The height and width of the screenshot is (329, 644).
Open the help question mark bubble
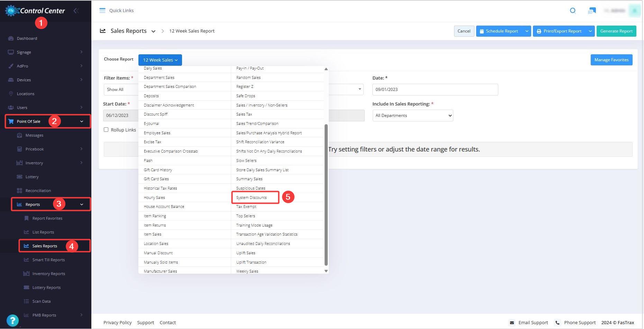click(12, 320)
